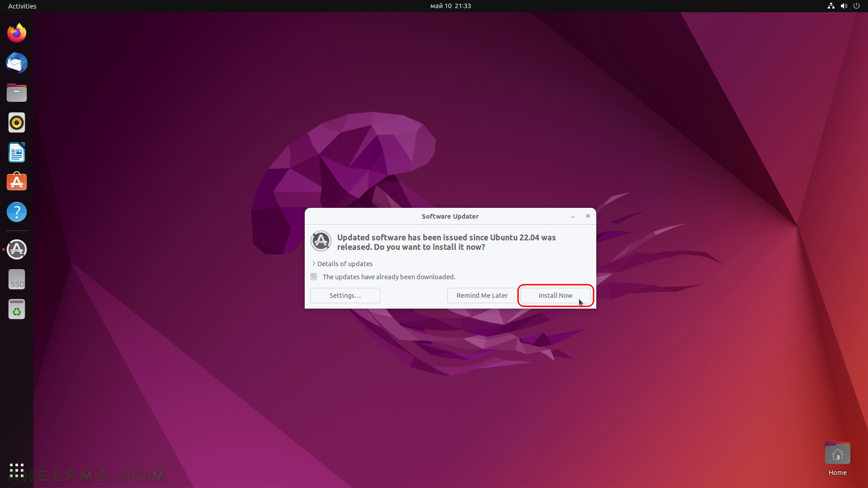The image size is (868, 488).
Task: Click the volume icon in top bar
Action: (x=844, y=6)
